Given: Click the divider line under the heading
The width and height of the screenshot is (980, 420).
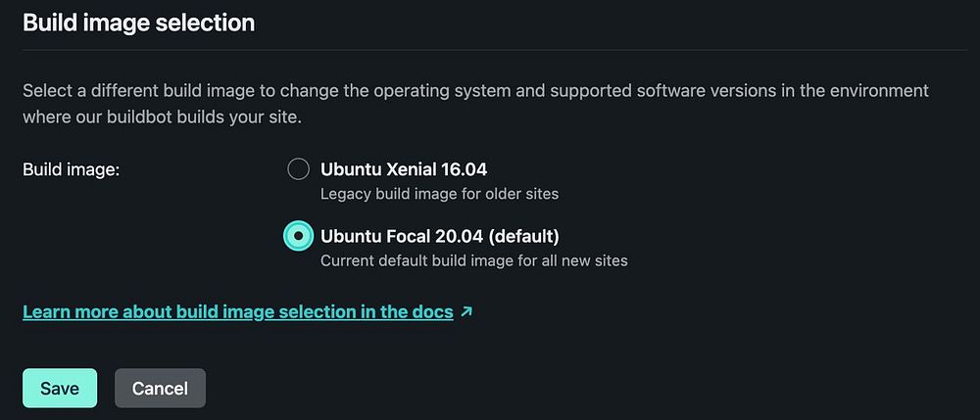Looking at the screenshot, I should click(490, 49).
